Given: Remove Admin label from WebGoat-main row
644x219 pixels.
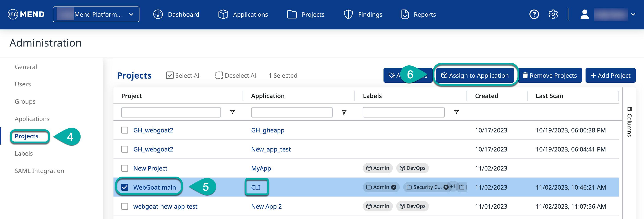Looking at the screenshot, I should 393,187.
